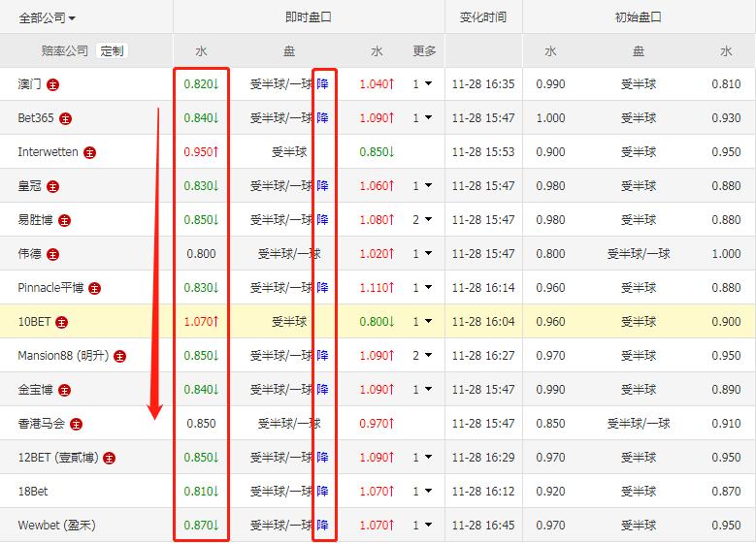Click the 降 marker in the 澳门 row
The height and width of the screenshot is (543, 756).
point(322,84)
